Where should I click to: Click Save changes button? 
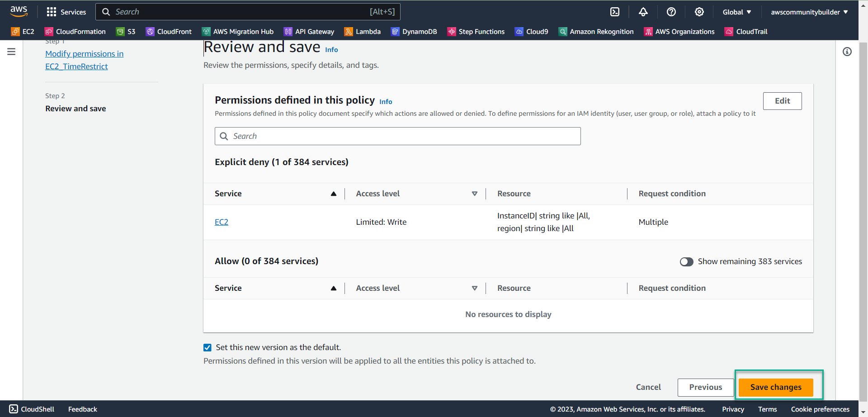pos(776,387)
